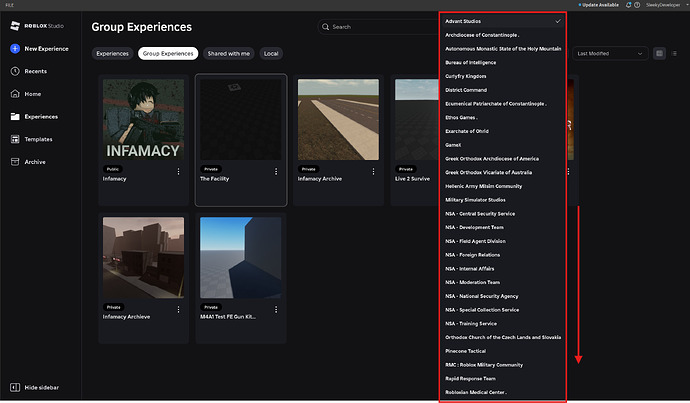This screenshot has width=690, height=403.
Task: Click the search magnifier icon
Action: pos(325,27)
